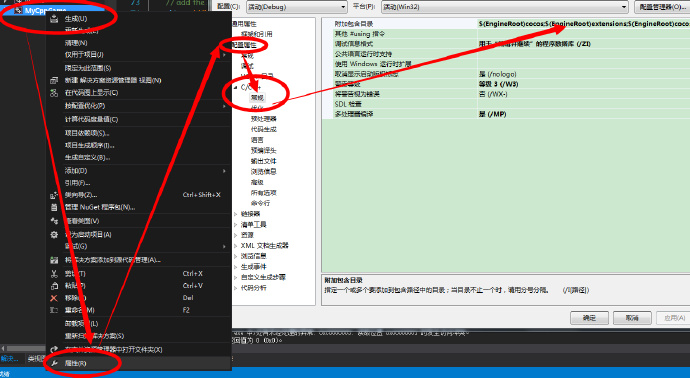
Task: Open the 按配置优化(P) submenu
Action: pos(139,106)
